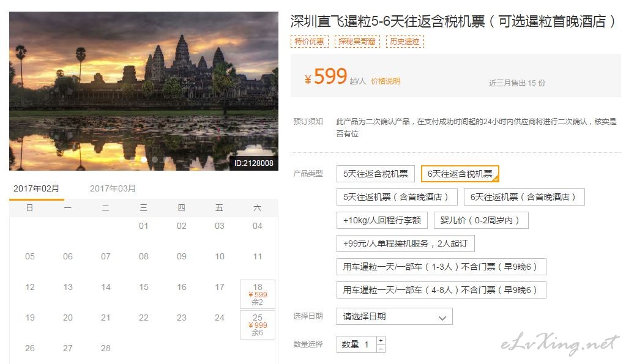Click the Angkor Wat product photo
This screenshot has width=626, height=364.
coord(144,91)
